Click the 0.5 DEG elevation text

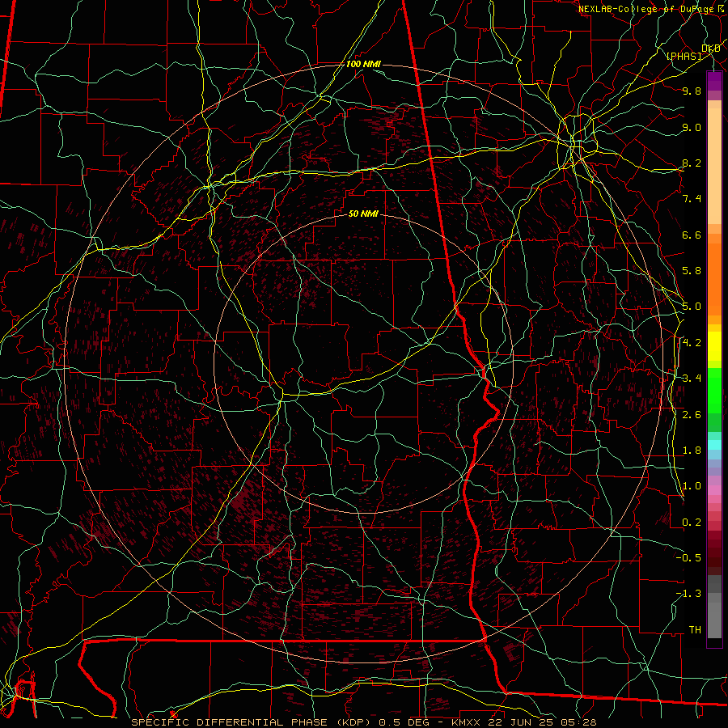pos(405,722)
